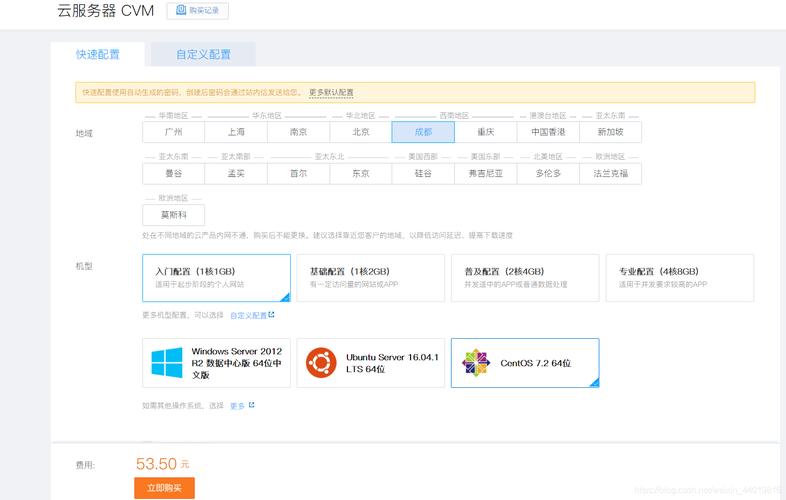The width and height of the screenshot is (786, 500).
Task: Open the 更多 operating systems link
Action: coord(242,405)
